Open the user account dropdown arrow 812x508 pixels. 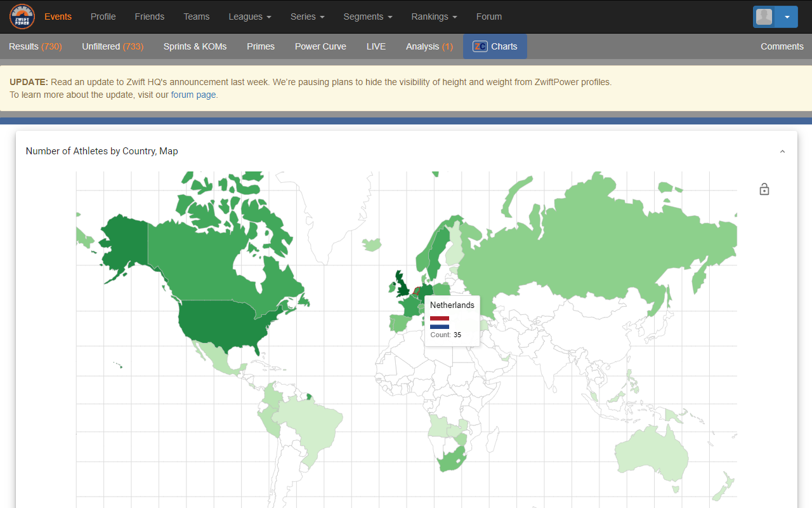tap(787, 17)
